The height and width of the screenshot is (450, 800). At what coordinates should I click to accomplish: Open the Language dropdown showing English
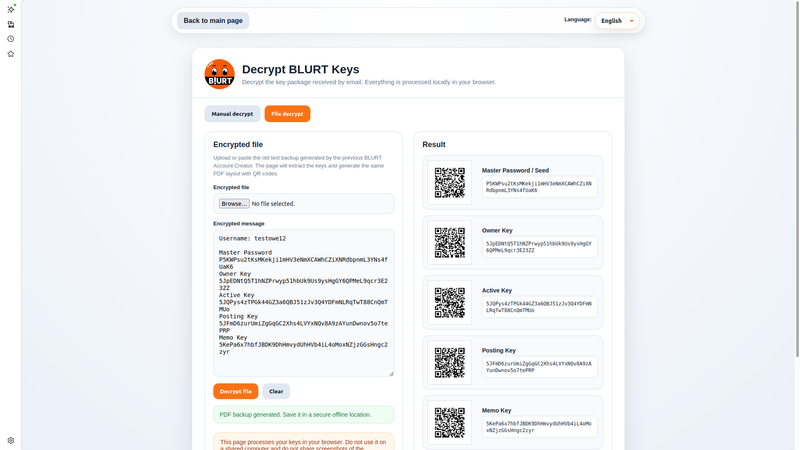pos(617,21)
